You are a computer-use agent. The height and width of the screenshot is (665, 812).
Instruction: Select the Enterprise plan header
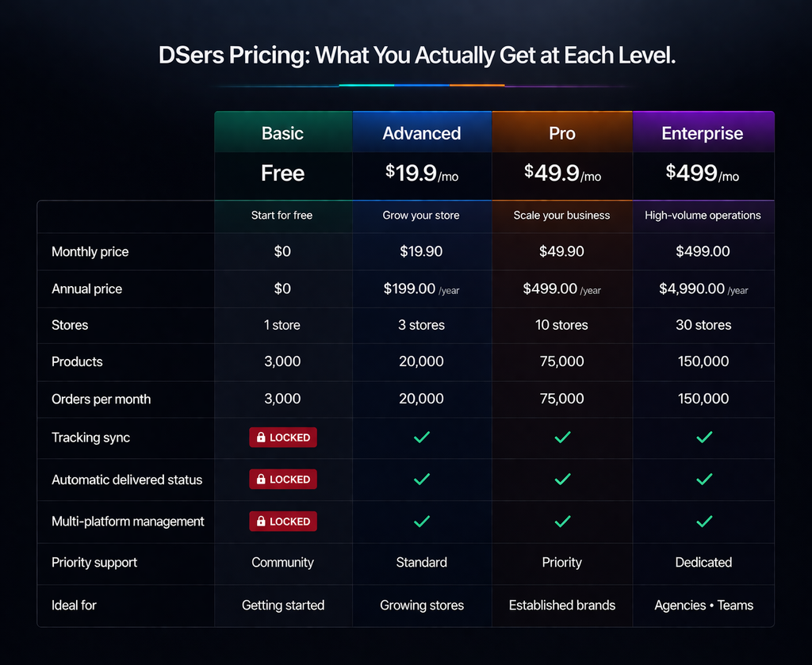click(x=703, y=133)
